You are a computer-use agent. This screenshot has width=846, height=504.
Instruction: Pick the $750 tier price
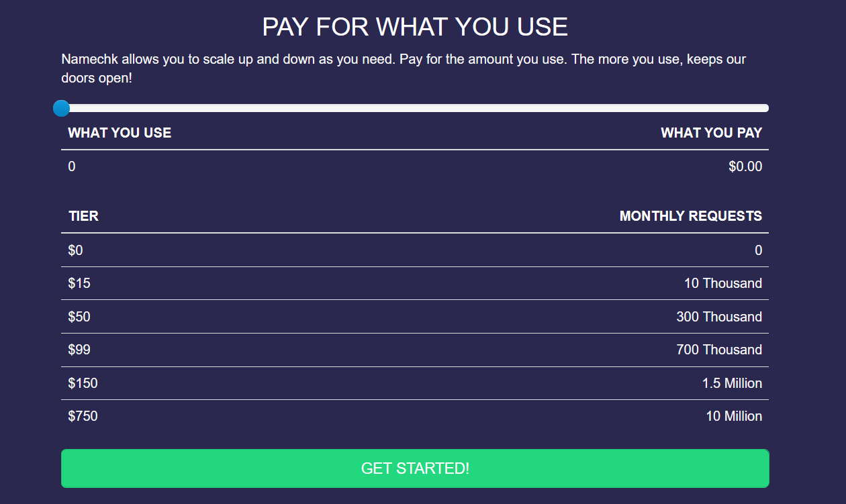(x=83, y=416)
